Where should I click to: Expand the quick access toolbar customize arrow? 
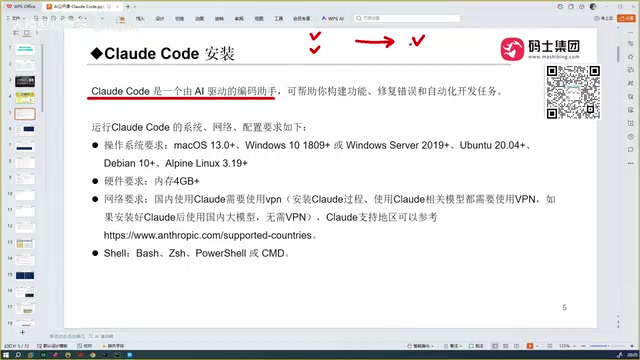(102, 19)
